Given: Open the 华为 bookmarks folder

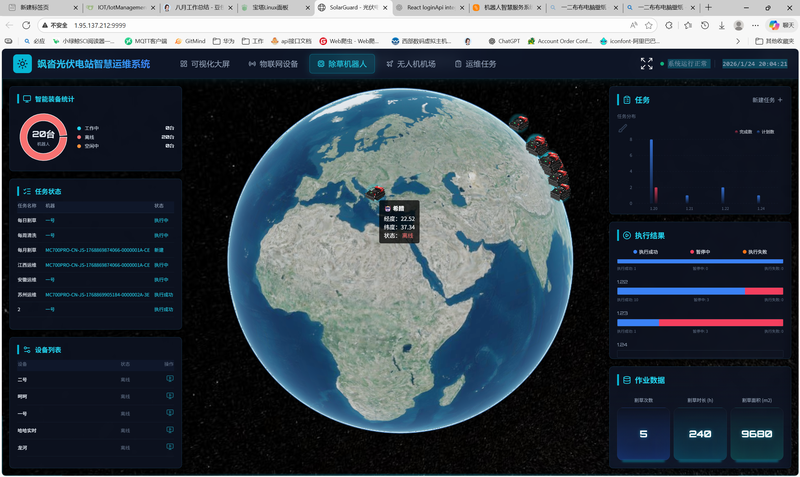Looking at the screenshot, I should [223, 41].
